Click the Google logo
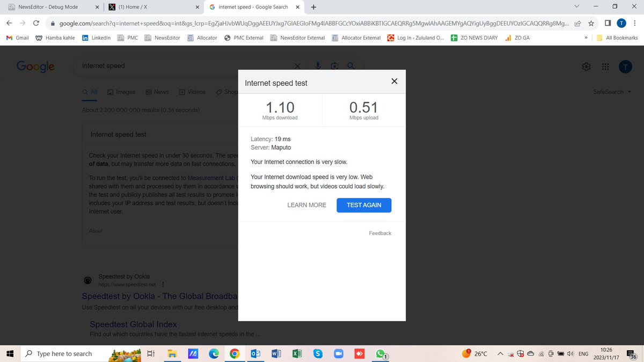 click(35, 66)
